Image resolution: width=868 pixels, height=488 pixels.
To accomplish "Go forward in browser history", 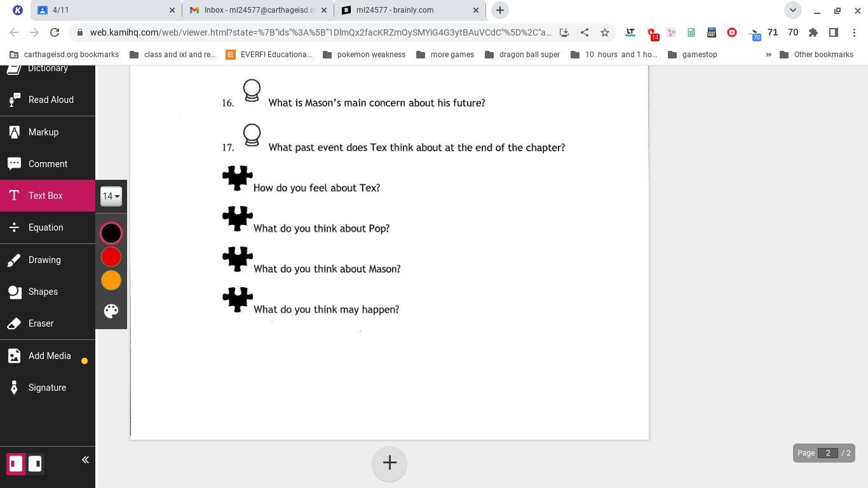I will 34,32.
